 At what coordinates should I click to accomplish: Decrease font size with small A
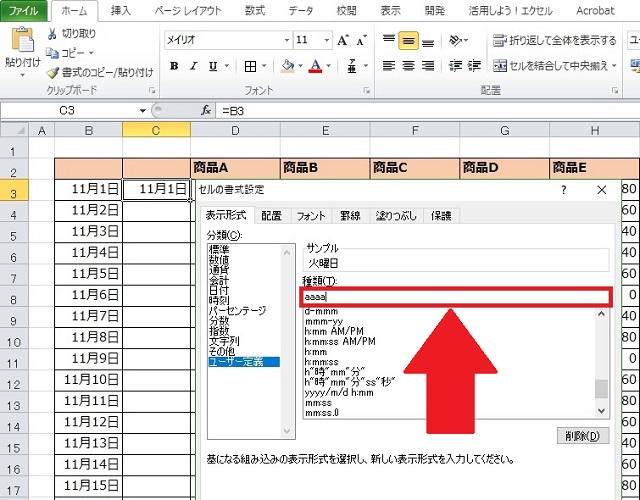coord(361,40)
